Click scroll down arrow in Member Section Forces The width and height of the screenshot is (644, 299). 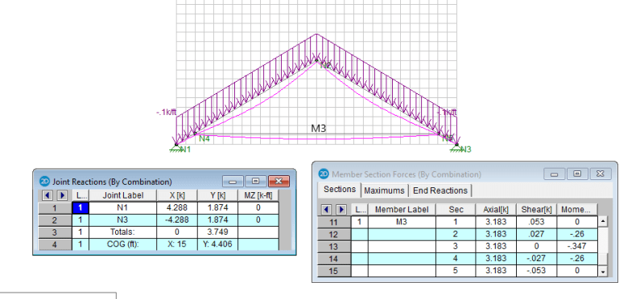(x=602, y=272)
